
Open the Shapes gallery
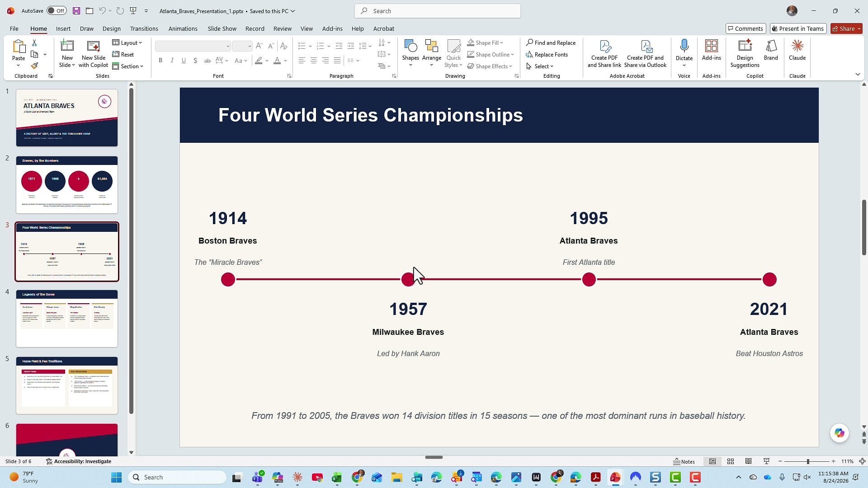[x=410, y=53]
